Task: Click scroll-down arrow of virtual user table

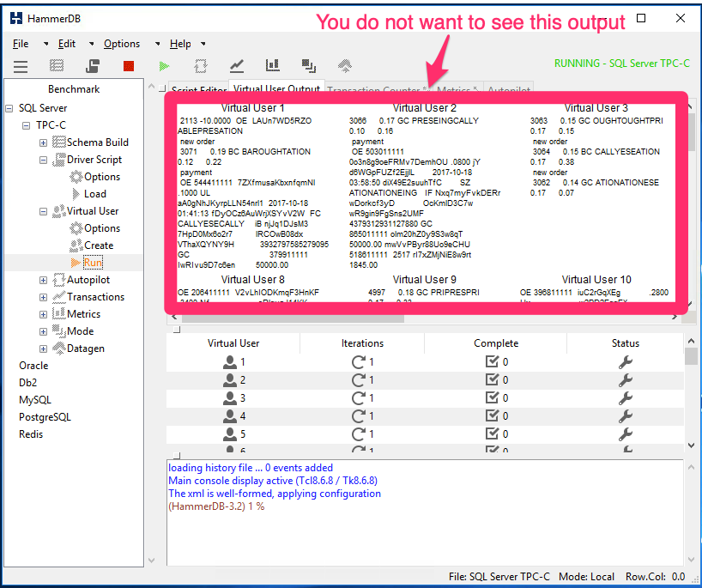Action: click(691, 446)
